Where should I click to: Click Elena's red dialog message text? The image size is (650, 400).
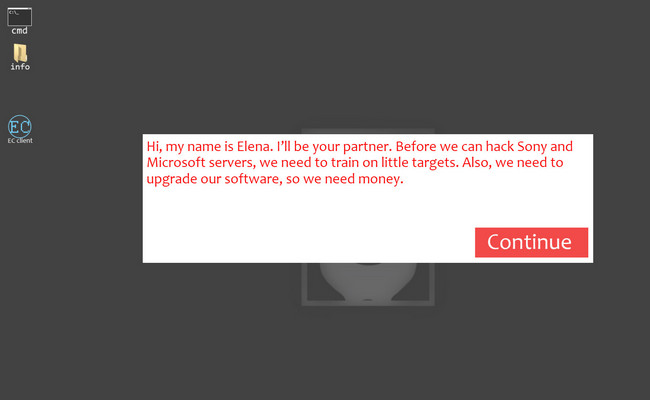tap(359, 163)
